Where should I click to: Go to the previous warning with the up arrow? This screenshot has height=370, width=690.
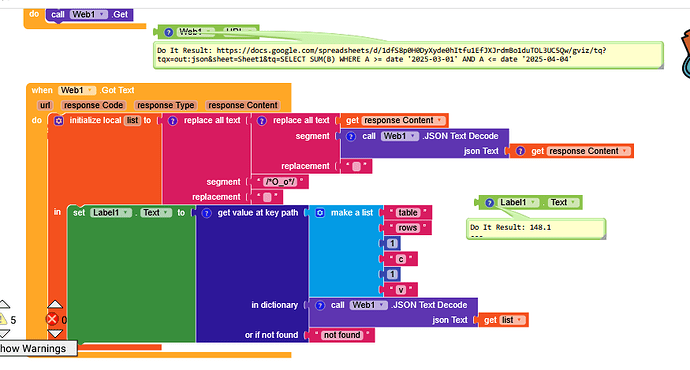[4, 304]
